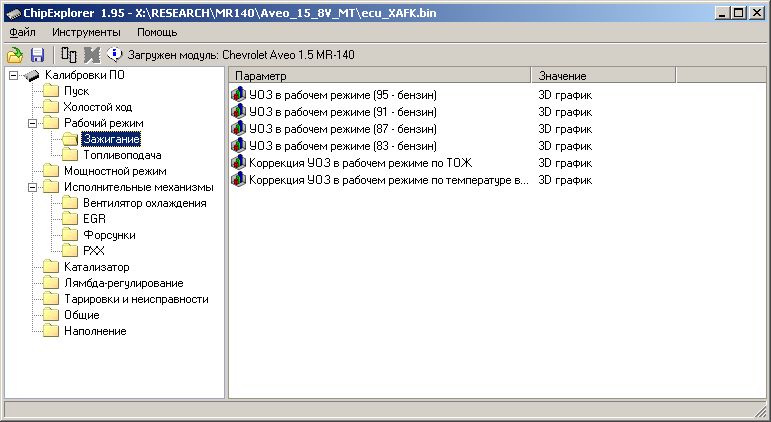Click the graph icon of Коррекция УОЗ по ТОЖ
The height and width of the screenshot is (422, 771).
238,162
